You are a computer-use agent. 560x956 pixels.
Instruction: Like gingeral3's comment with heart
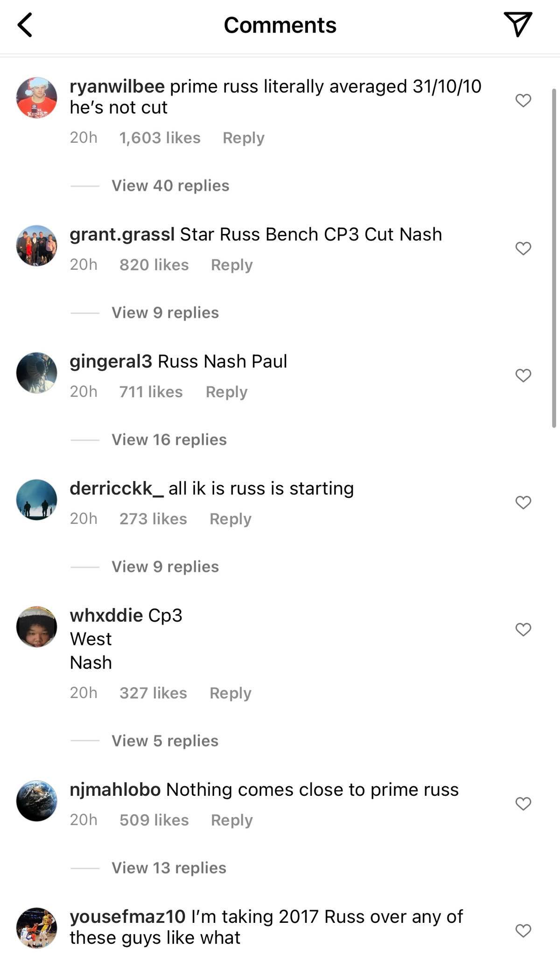coord(523,375)
